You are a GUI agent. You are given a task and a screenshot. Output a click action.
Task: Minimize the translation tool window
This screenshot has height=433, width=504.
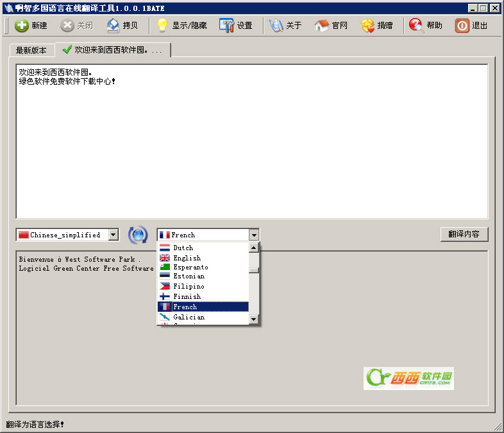[472, 8]
